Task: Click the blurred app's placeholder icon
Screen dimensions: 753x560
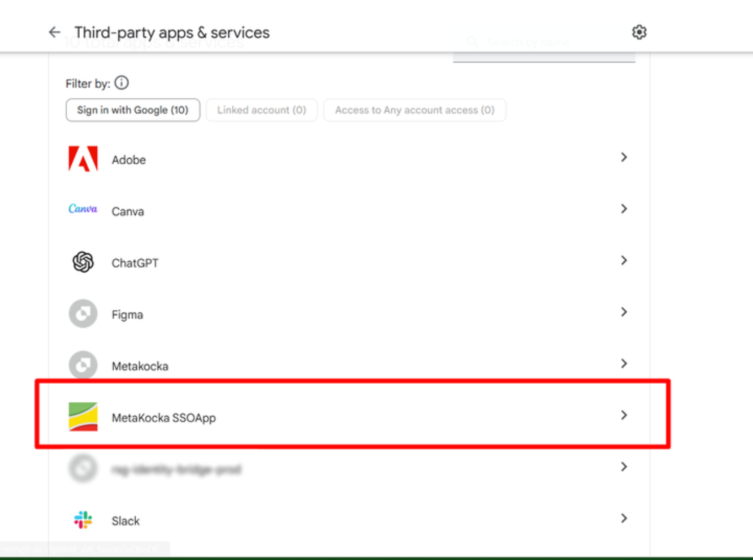Action: [x=83, y=468]
